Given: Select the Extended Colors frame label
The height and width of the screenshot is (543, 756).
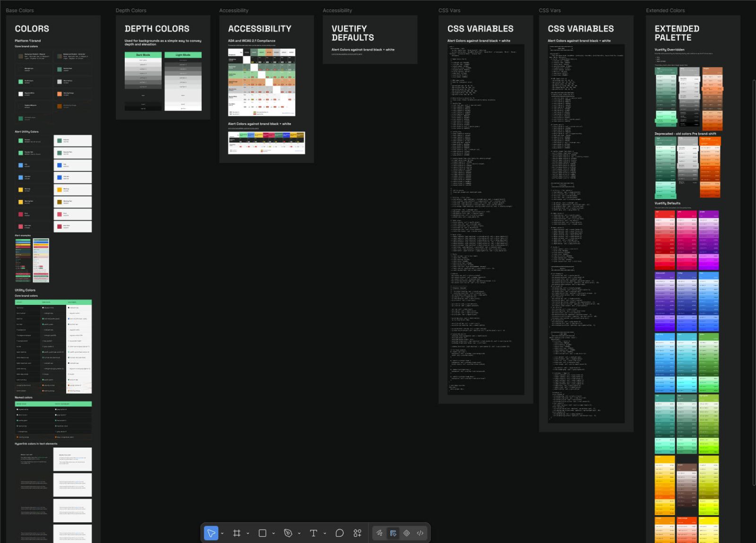Looking at the screenshot, I should coord(665,10).
